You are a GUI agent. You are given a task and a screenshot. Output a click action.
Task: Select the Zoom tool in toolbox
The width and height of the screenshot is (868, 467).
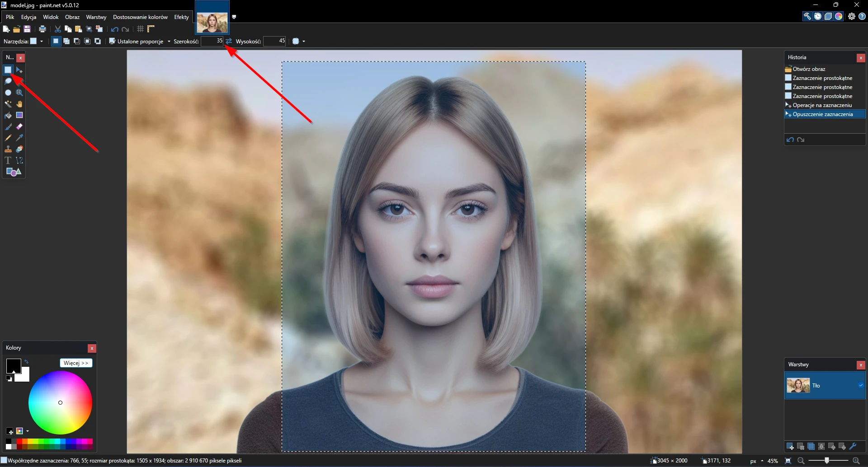pos(19,93)
